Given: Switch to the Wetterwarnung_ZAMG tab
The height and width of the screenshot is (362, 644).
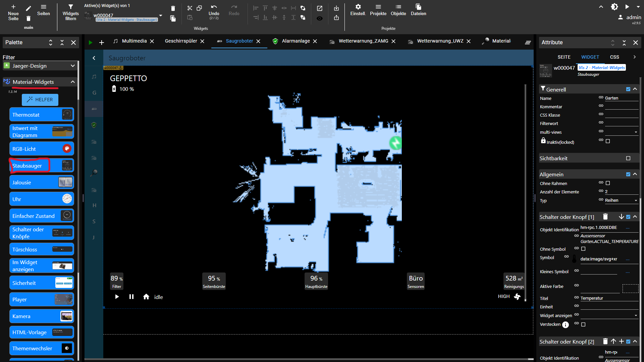Looking at the screenshot, I should coord(363,41).
